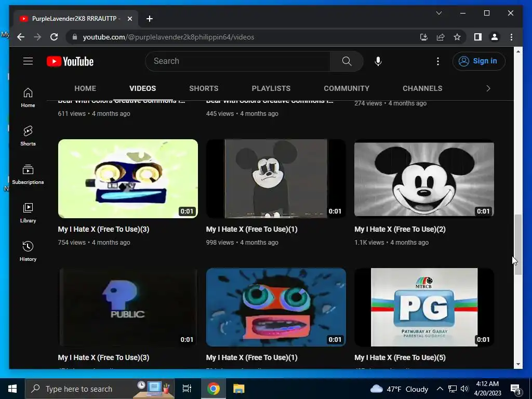Select the VIDEOS channel tab
This screenshot has height=399, width=532.
(x=142, y=88)
